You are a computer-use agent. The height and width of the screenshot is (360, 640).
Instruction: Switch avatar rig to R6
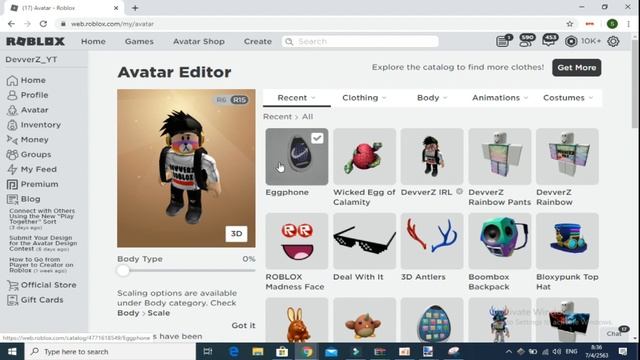pyautogui.click(x=221, y=100)
